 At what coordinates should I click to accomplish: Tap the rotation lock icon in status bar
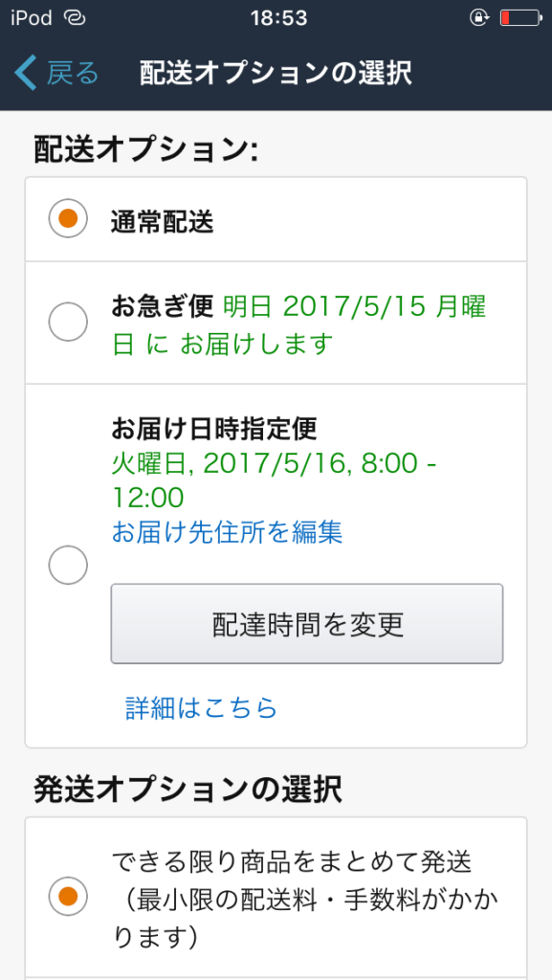click(x=478, y=18)
